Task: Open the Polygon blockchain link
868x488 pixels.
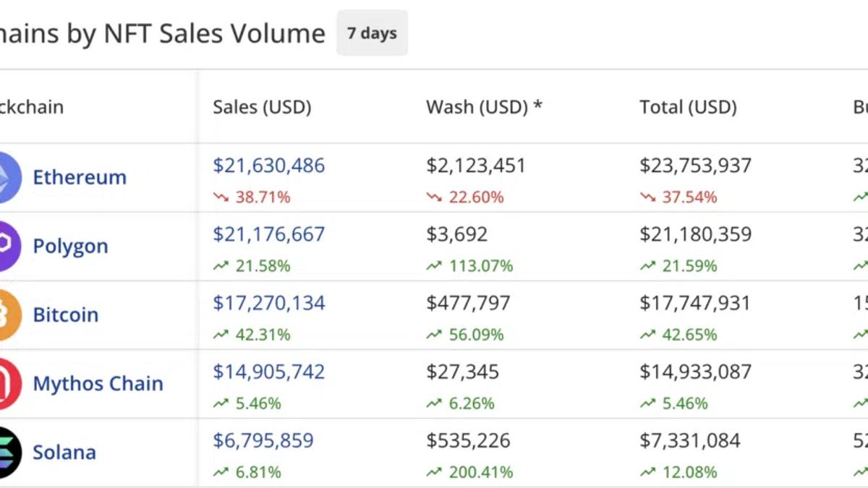Action: (70, 246)
